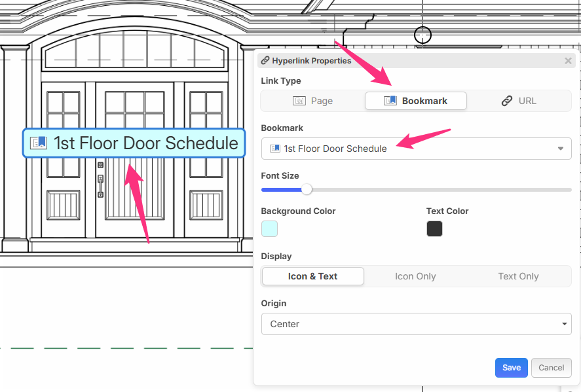
Task: Close the Hyperlink Properties panel
Action: (568, 61)
